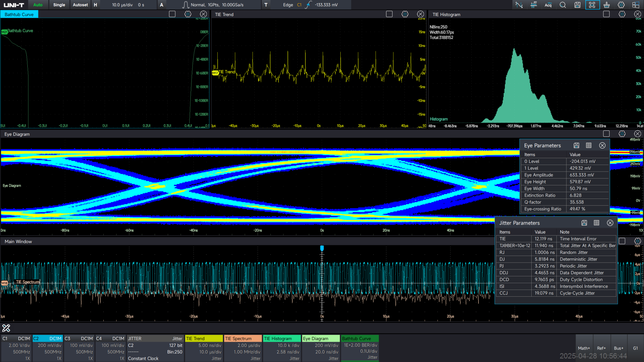This screenshot has height=362, width=644.
Task: Open TIE Trend panel settings gear
Action: click(405, 14)
